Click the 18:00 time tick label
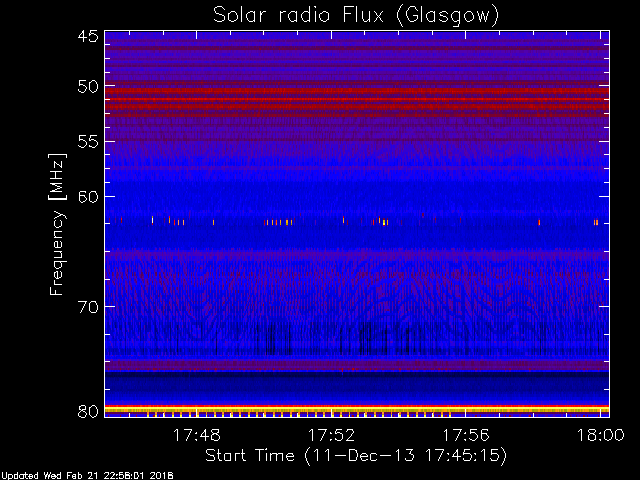Viewport: 640px width, 480px height. 600,435
